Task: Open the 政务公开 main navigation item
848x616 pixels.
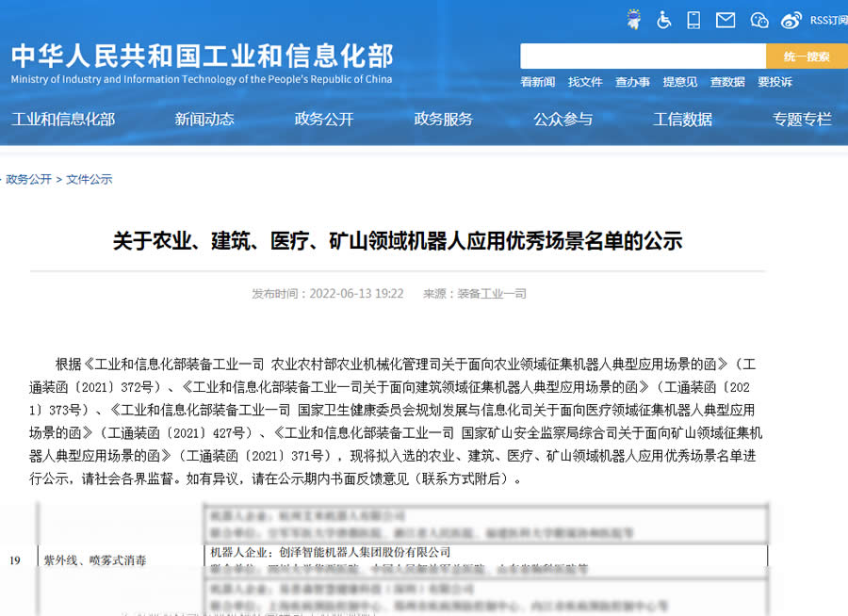Action: click(324, 120)
